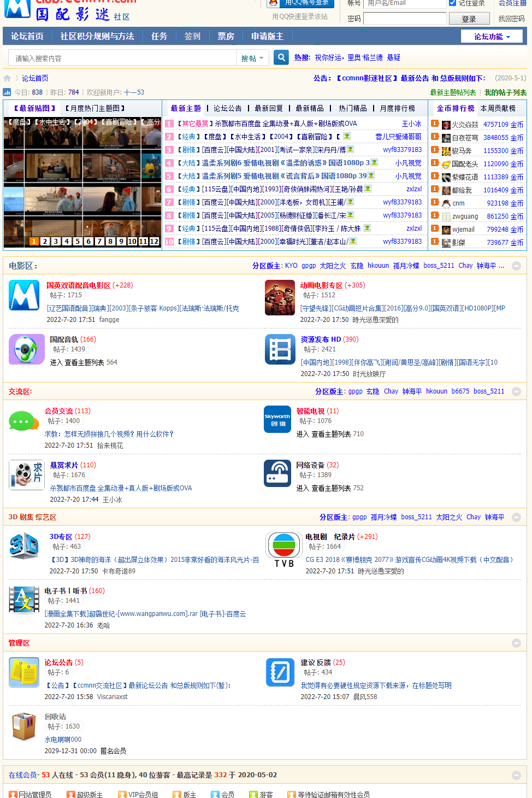The width and height of the screenshot is (532, 798).
Task: Click the 国配音轨 disc icon
Action: [26, 349]
